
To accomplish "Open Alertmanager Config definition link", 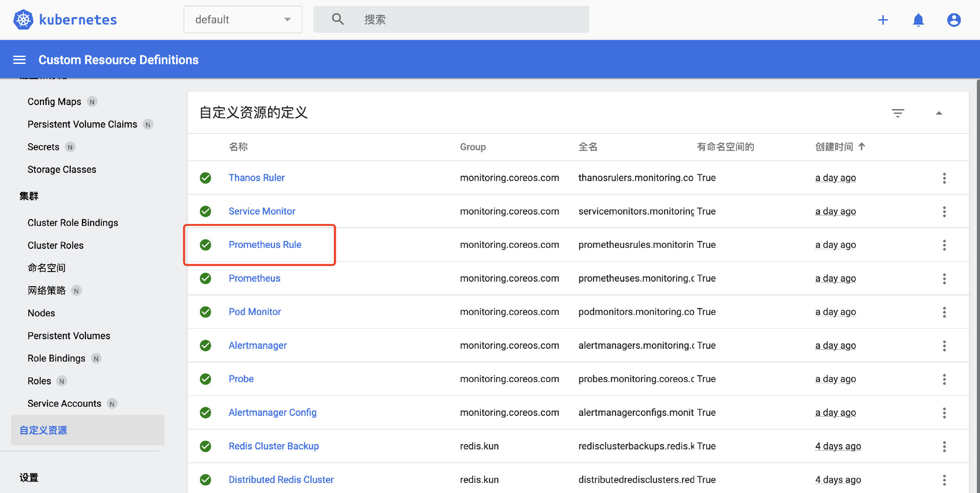I will [272, 413].
